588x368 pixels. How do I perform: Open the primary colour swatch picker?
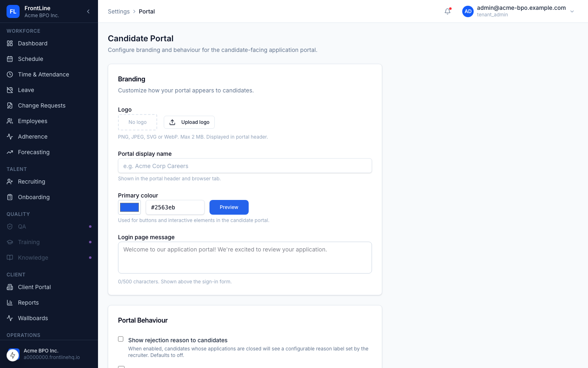(129, 207)
